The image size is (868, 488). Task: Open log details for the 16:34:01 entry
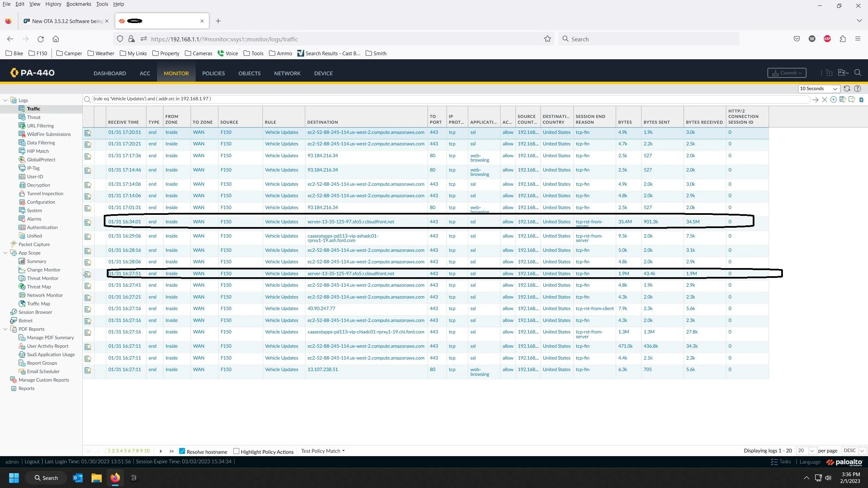coord(88,223)
